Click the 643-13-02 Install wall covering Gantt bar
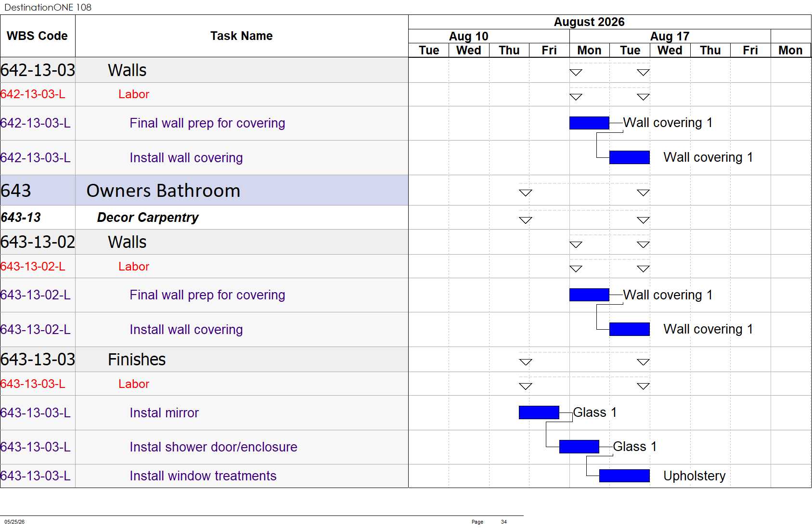Screen dimensions: 812x528 (x=630, y=329)
